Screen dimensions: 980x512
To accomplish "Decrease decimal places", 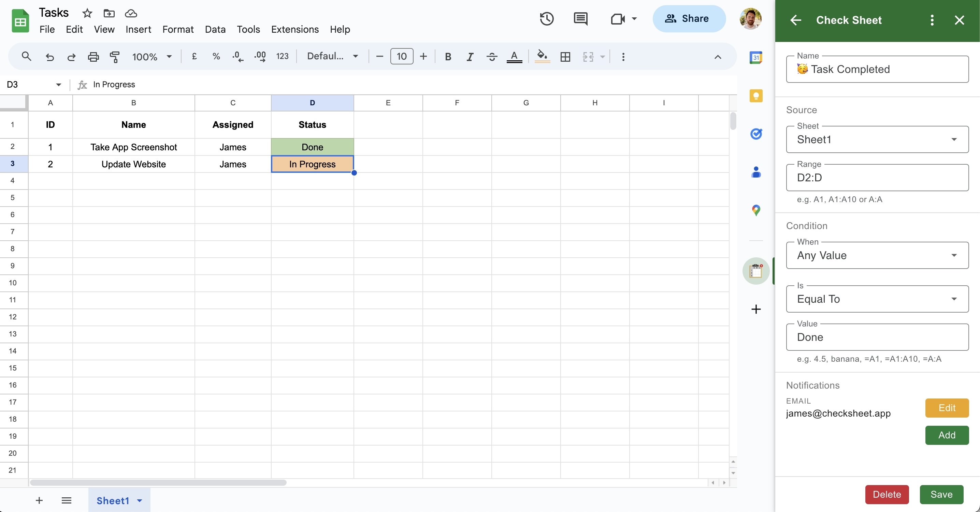I will point(237,57).
